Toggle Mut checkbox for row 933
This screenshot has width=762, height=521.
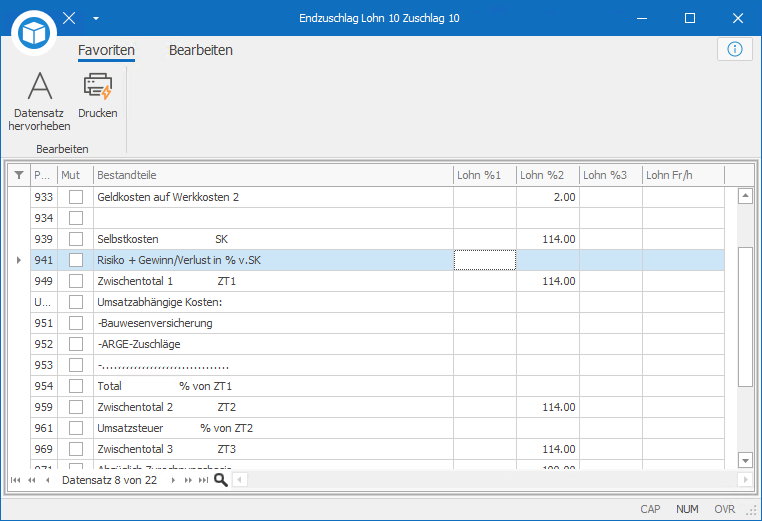76,197
